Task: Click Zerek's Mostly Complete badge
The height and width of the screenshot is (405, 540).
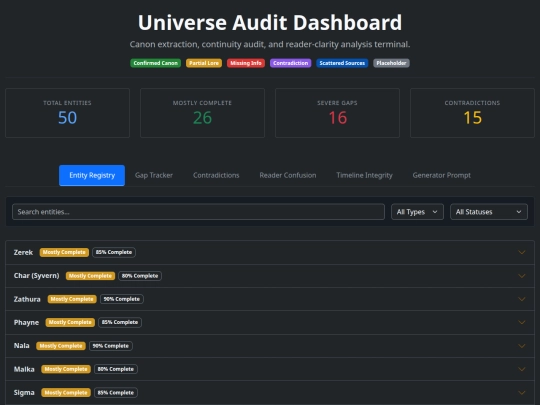Action: pos(64,252)
